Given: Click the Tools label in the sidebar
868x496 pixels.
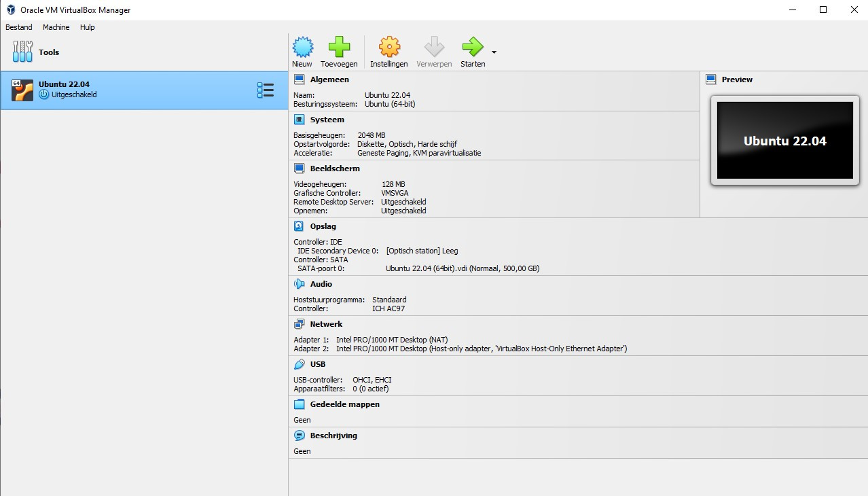Looking at the screenshot, I should click(49, 52).
